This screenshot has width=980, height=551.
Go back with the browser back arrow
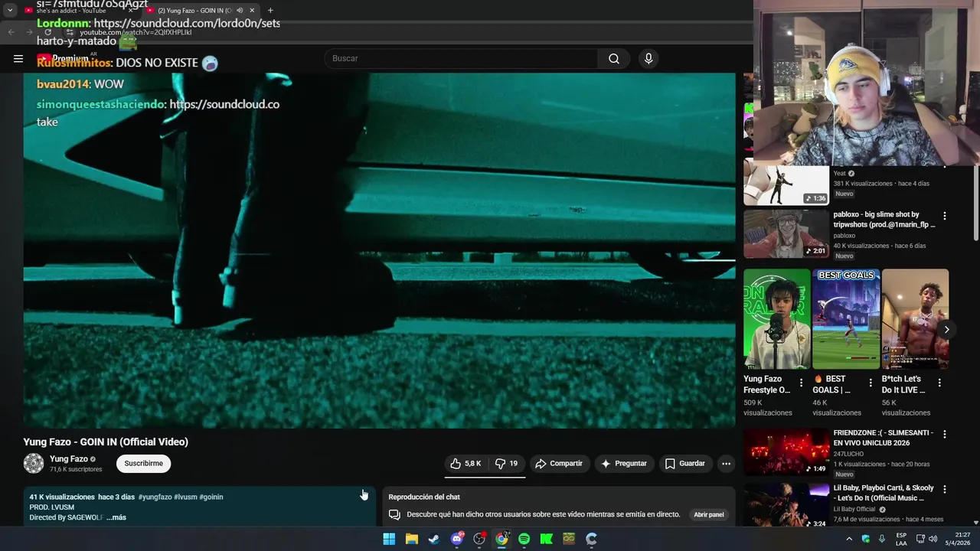pos(11,32)
